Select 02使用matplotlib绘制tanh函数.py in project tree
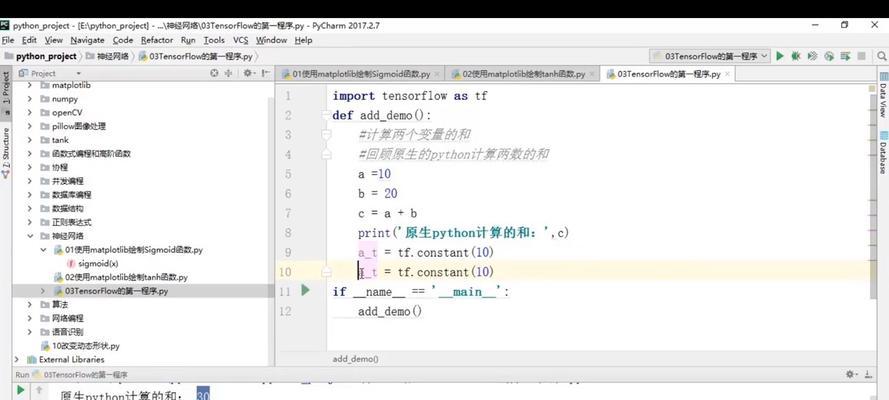 click(126, 277)
